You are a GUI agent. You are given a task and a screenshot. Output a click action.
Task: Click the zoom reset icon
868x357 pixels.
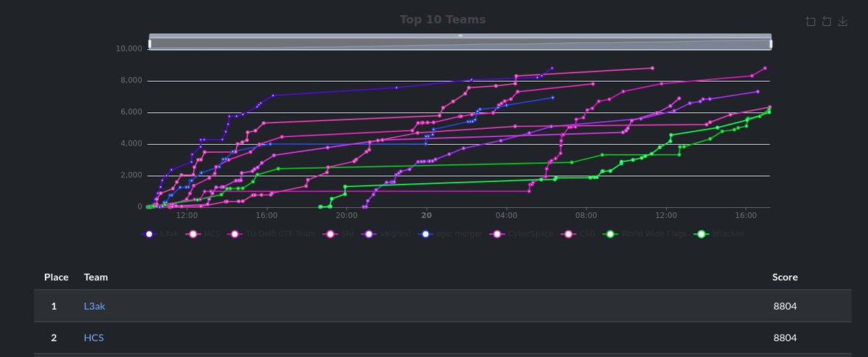point(826,22)
